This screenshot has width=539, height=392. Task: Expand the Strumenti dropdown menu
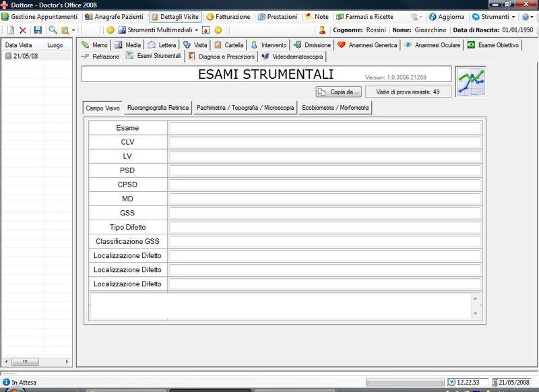[513, 17]
